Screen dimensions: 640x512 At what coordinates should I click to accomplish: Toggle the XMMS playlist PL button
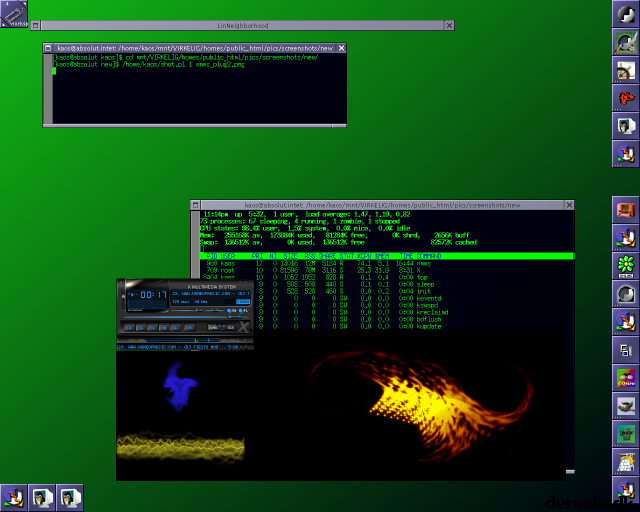tap(243, 311)
